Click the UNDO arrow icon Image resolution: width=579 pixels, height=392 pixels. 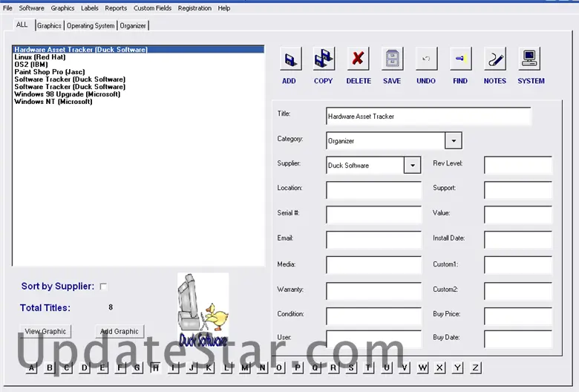click(427, 59)
